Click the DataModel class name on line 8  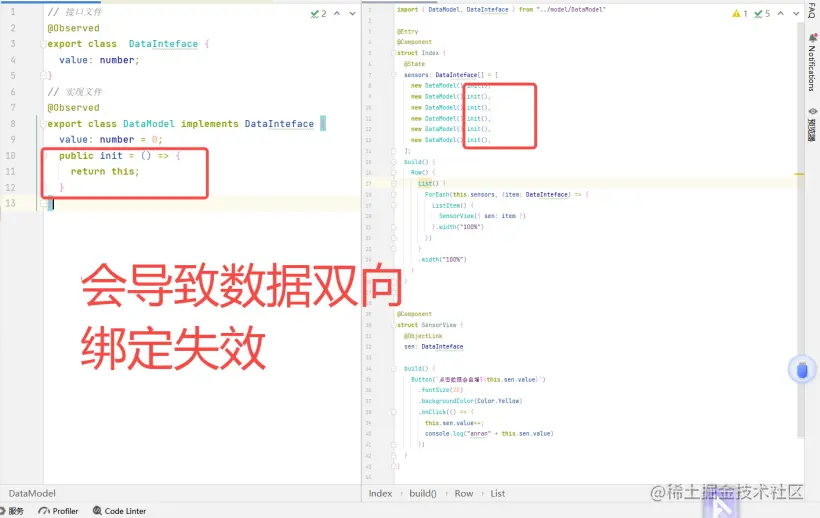click(x=149, y=124)
